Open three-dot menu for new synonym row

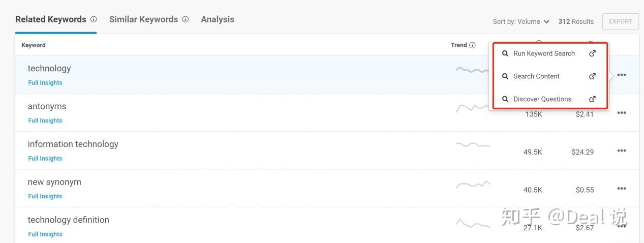(622, 189)
